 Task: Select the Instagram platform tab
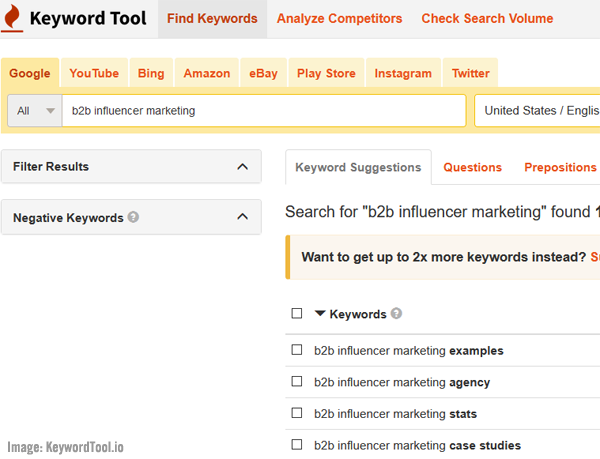403,73
